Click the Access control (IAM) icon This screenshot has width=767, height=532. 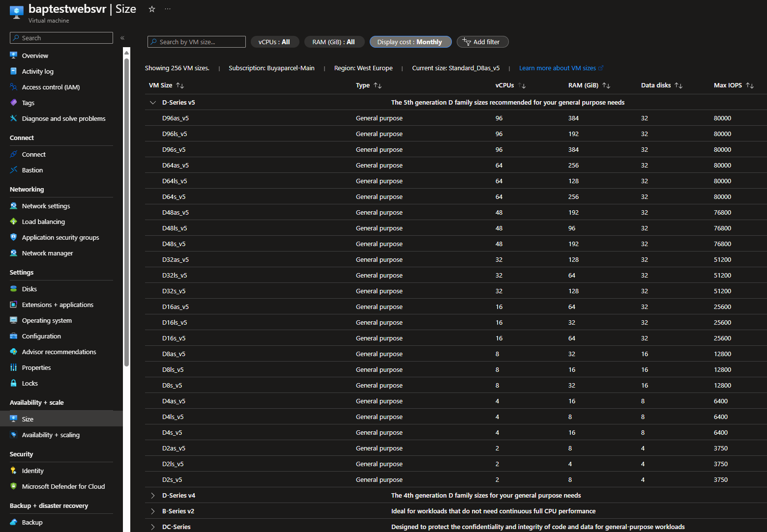pyautogui.click(x=14, y=87)
